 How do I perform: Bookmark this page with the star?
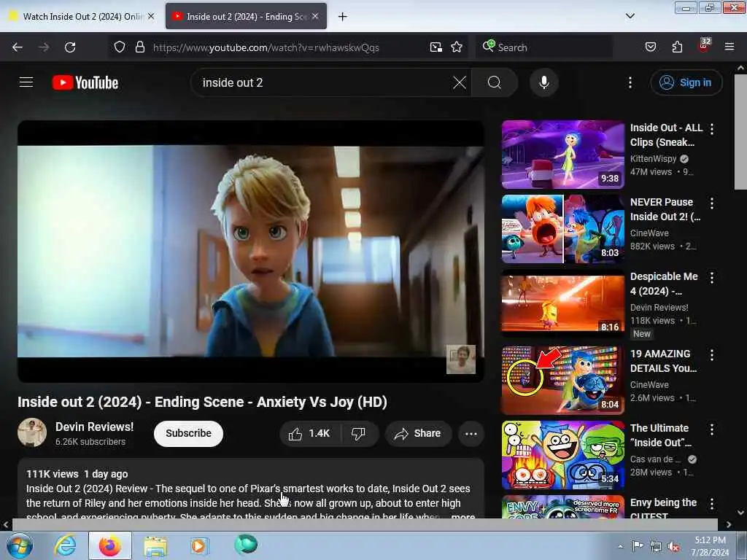457,47
